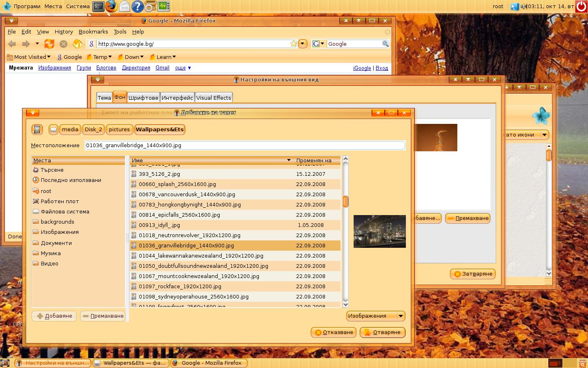Click Премахване button in the appearance window
This screenshot has width=588, height=368.
click(x=468, y=218)
